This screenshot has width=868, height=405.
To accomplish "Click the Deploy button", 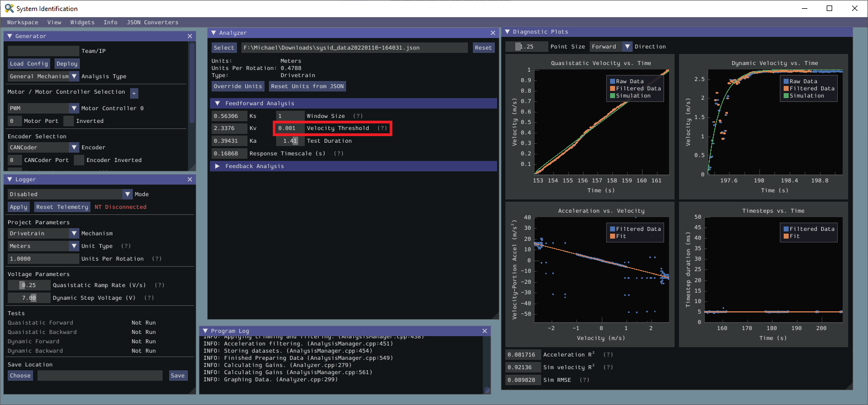I will 67,64.
